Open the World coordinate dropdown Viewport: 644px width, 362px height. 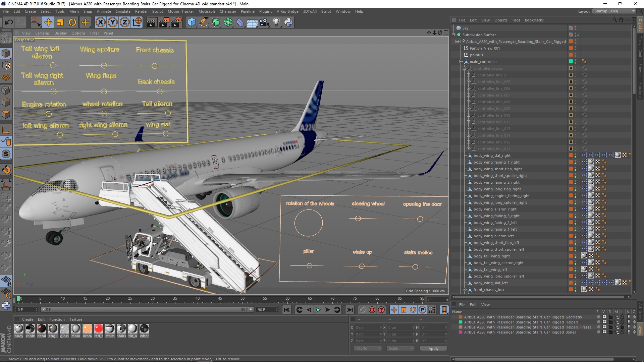tap(368, 348)
